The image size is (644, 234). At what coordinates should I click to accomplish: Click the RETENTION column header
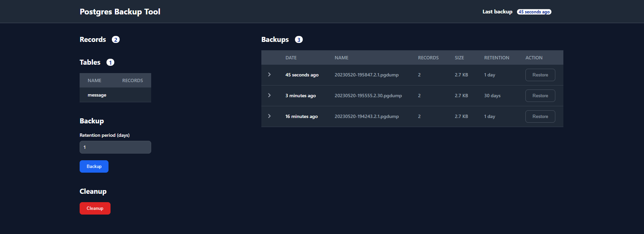(497, 58)
